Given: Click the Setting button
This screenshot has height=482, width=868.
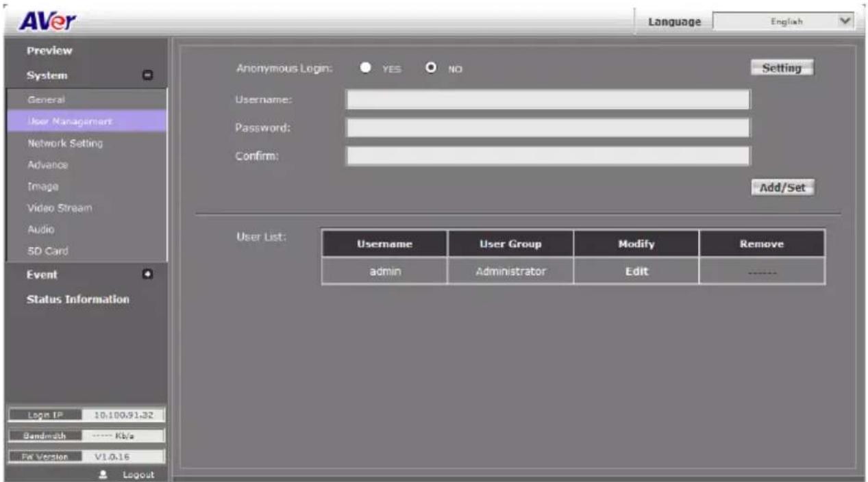Looking at the screenshot, I should [x=782, y=68].
